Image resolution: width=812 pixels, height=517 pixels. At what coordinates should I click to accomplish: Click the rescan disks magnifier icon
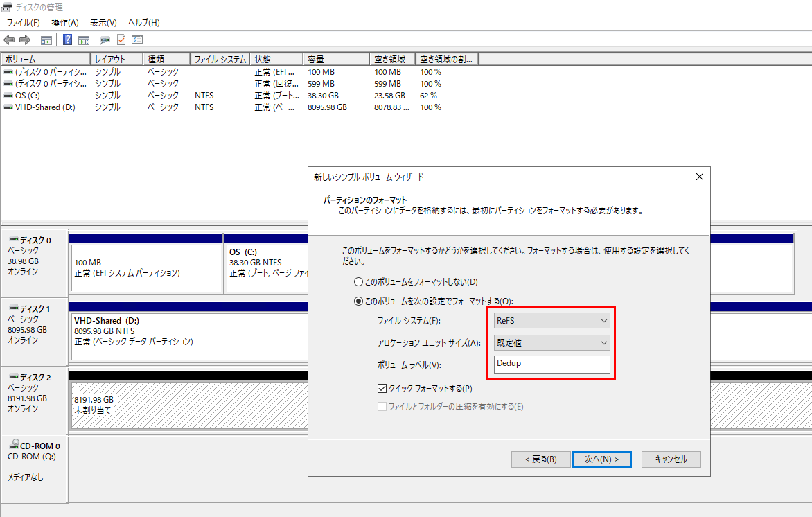pyautogui.click(x=105, y=40)
